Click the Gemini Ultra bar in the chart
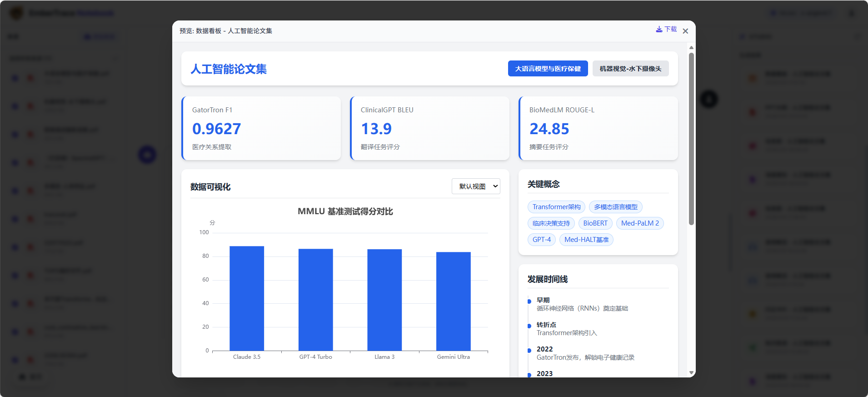Viewport: 868px width, 397px height. (x=454, y=302)
